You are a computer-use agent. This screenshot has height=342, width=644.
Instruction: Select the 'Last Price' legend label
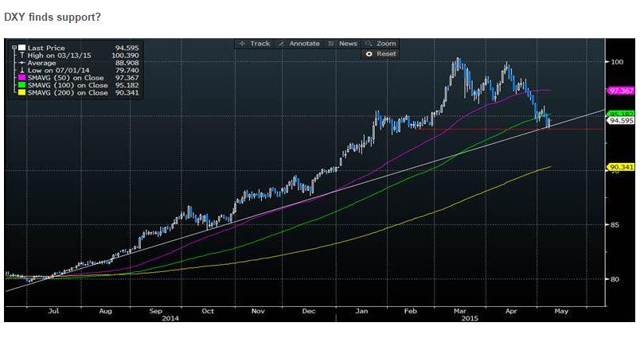[46, 48]
